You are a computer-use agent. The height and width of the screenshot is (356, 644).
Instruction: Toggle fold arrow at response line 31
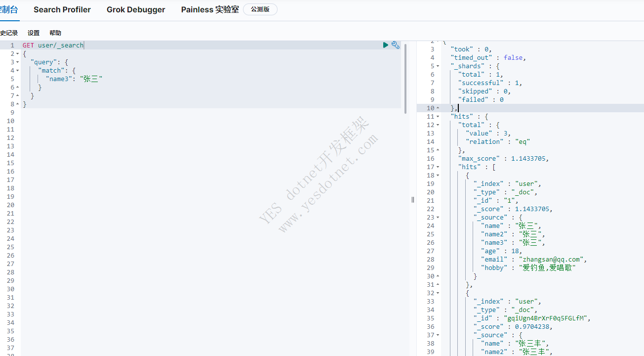(438, 284)
